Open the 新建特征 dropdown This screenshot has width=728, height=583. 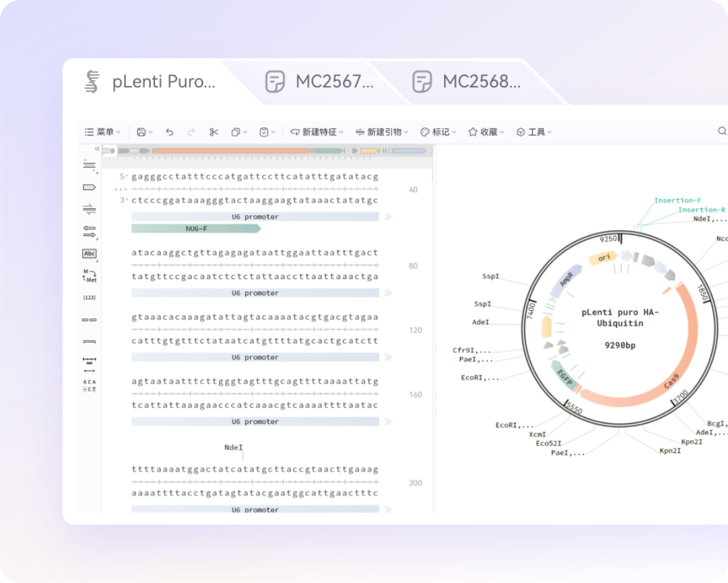click(317, 132)
